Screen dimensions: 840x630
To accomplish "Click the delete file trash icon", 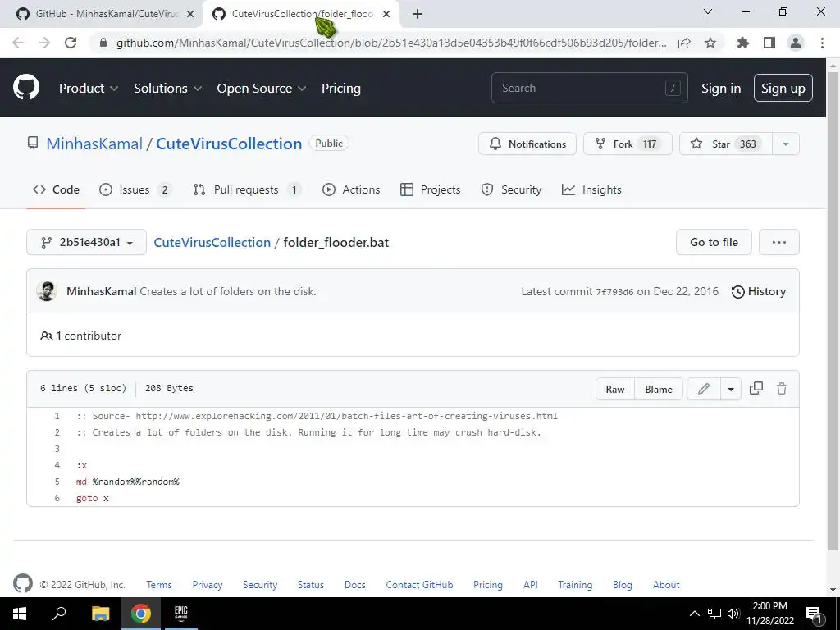I will point(782,389).
